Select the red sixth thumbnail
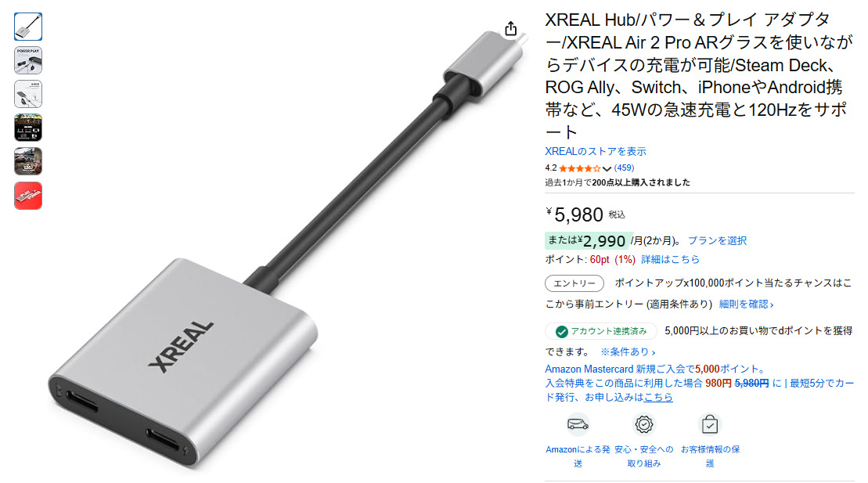Viewport: 868px width, 483px height. tap(28, 196)
